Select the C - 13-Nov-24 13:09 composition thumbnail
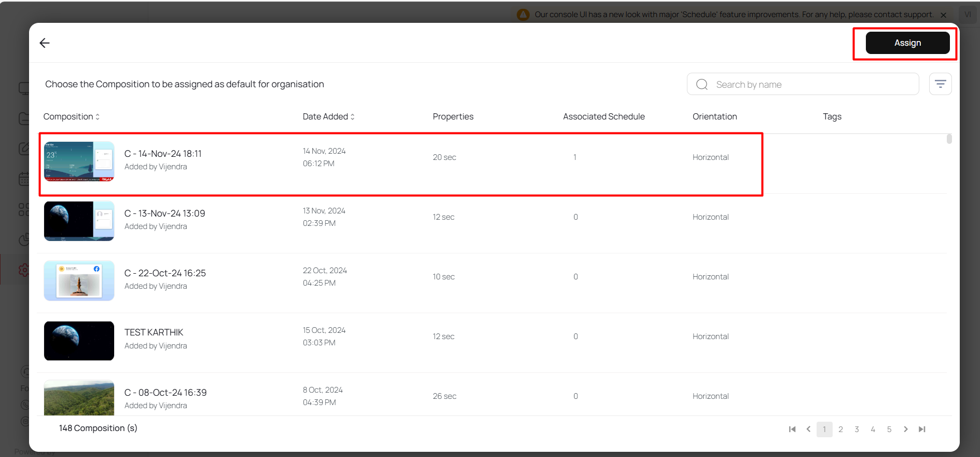 click(x=79, y=221)
